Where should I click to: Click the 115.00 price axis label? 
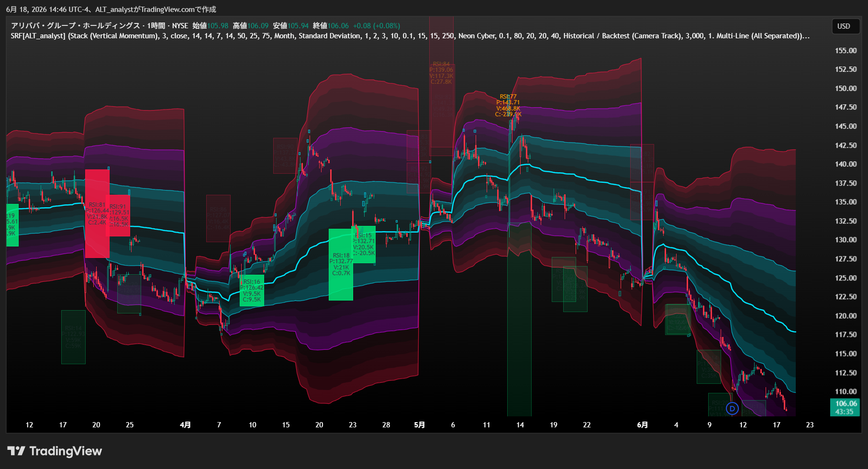pyautogui.click(x=846, y=354)
